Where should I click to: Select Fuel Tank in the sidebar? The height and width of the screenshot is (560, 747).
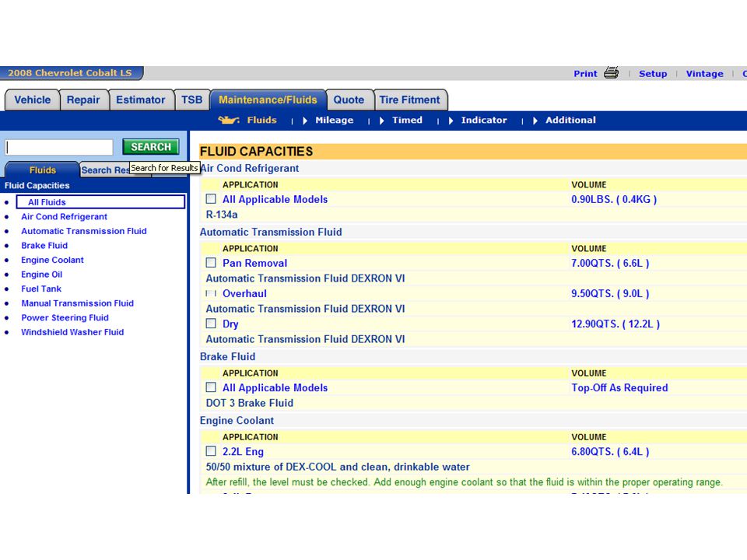[x=41, y=289]
